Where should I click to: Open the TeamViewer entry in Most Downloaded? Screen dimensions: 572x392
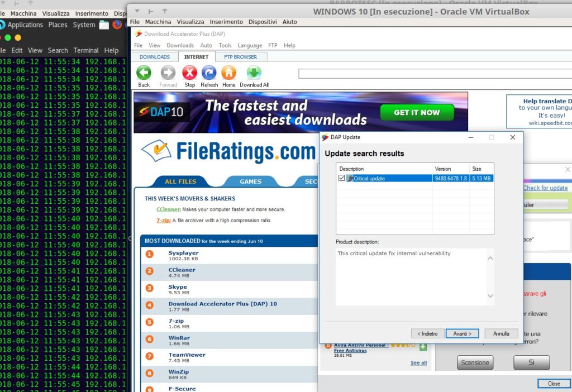[187, 355]
